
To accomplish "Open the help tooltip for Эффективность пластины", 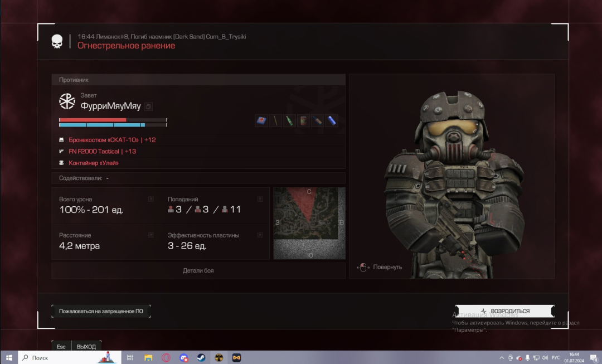I will [x=260, y=235].
